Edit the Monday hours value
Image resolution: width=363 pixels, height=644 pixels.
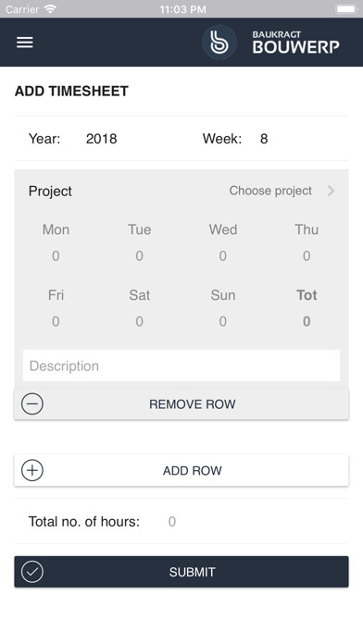point(56,256)
